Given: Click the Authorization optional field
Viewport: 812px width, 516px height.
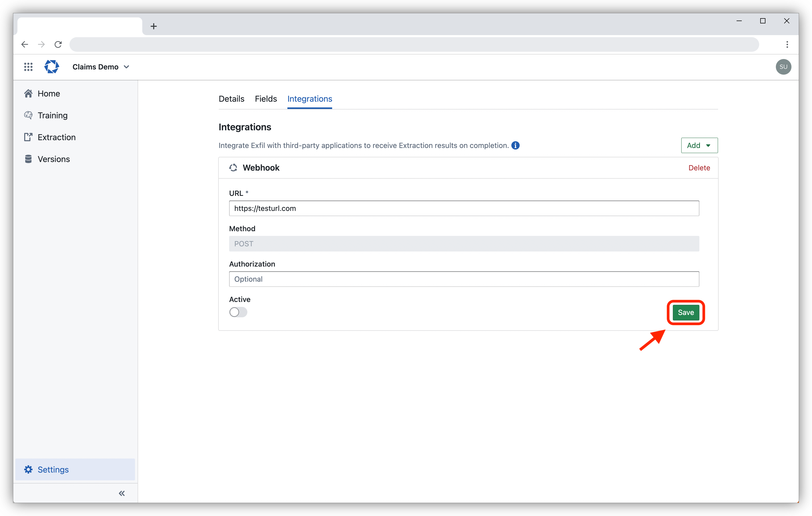Looking at the screenshot, I should click(464, 279).
